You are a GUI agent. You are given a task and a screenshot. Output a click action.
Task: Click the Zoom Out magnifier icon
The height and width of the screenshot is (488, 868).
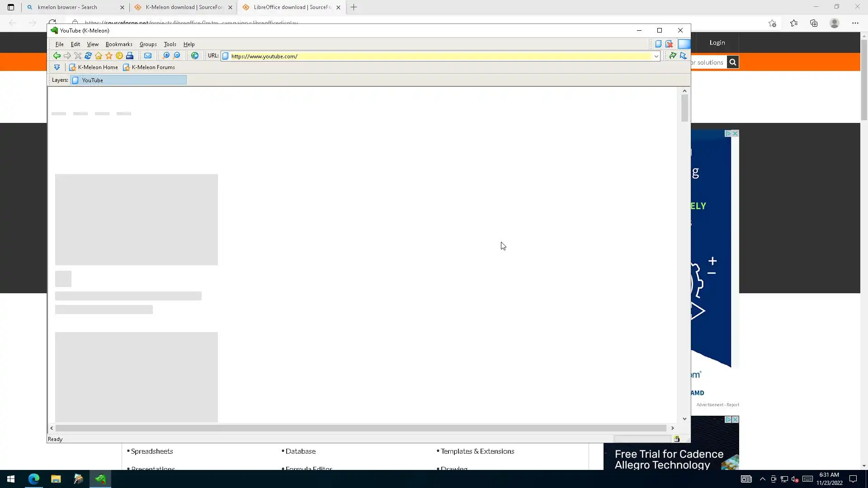(177, 56)
